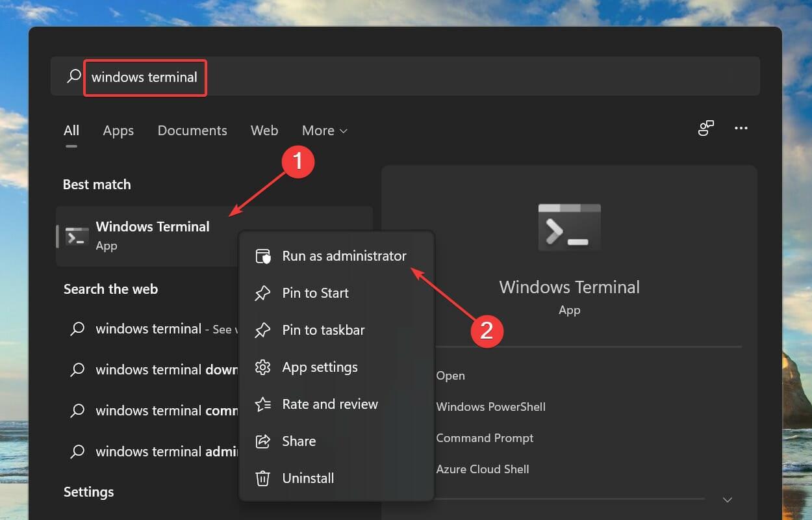Click Open to launch Windows Terminal
The width and height of the screenshot is (812, 520).
point(450,376)
